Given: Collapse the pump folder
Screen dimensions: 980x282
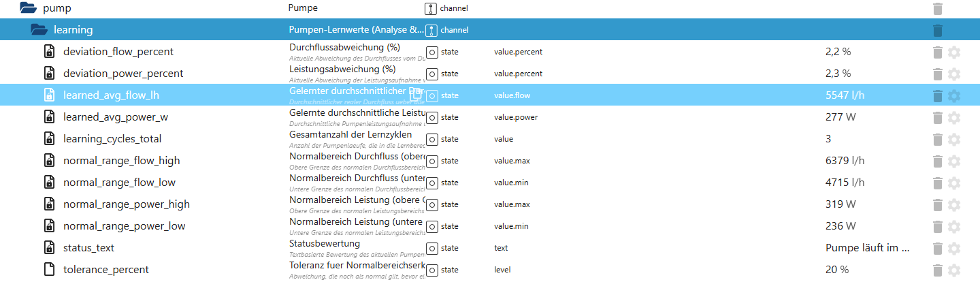Looking at the screenshot, I should click(x=27, y=8).
